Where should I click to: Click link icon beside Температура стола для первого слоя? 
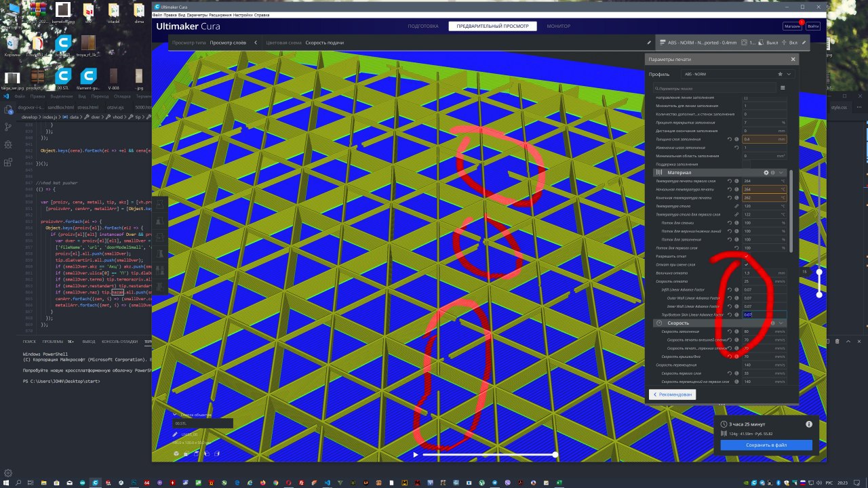pos(737,214)
